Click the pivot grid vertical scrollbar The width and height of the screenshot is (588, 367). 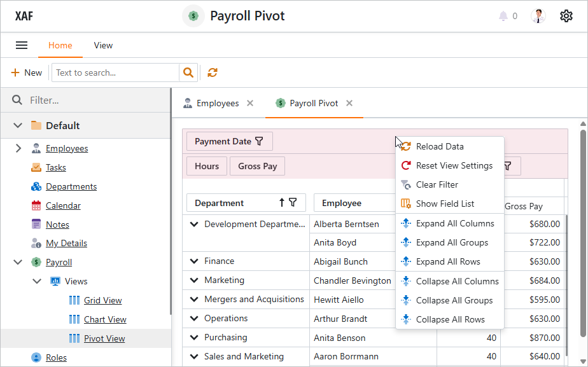click(x=566, y=285)
